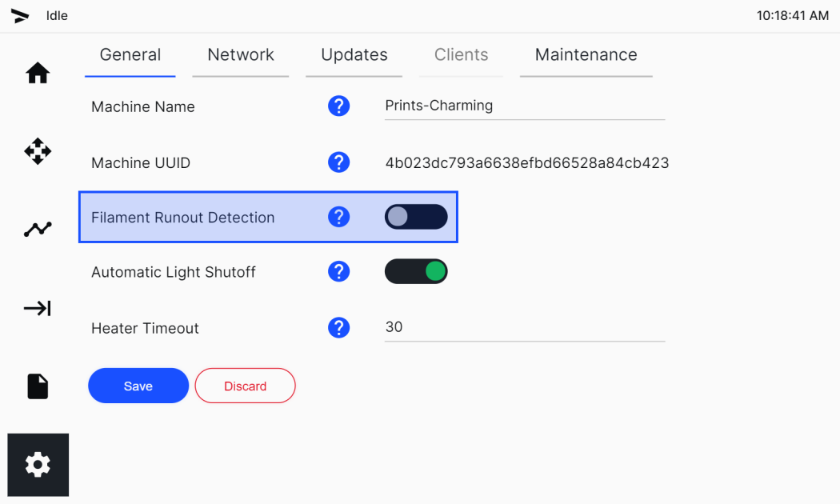Enable Filament Runout Detection toggle
The height and width of the screenshot is (504, 840).
click(x=416, y=217)
